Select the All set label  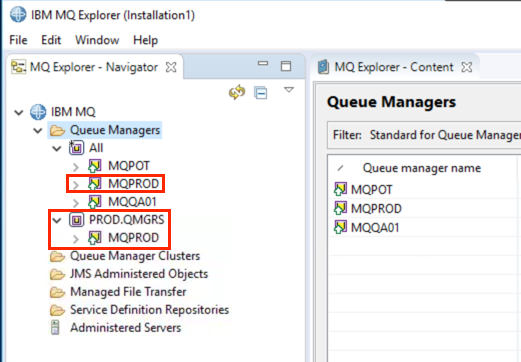(x=96, y=148)
